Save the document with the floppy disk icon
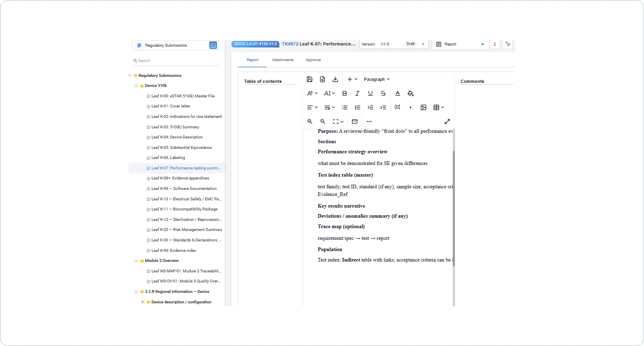644x346 pixels. pyautogui.click(x=310, y=79)
